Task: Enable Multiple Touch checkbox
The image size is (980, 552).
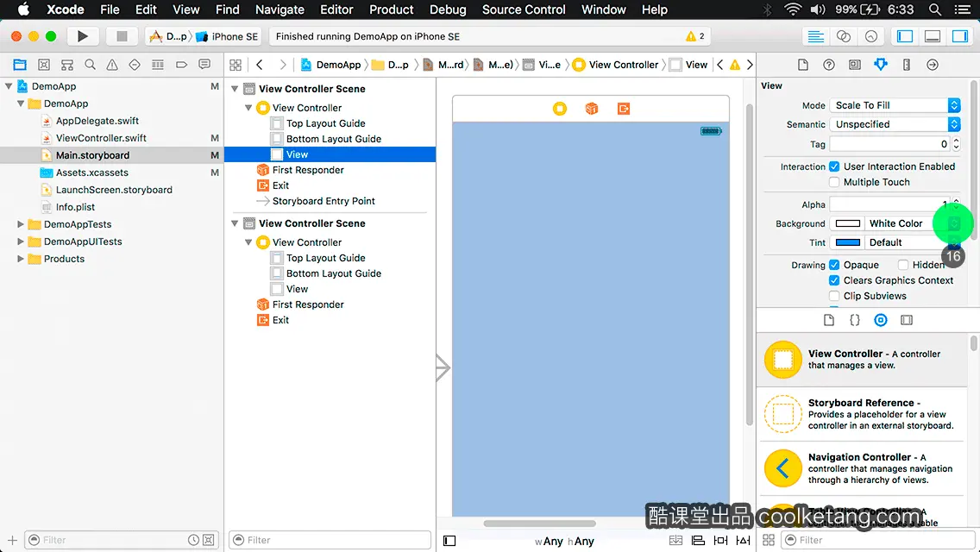Action: [834, 182]
